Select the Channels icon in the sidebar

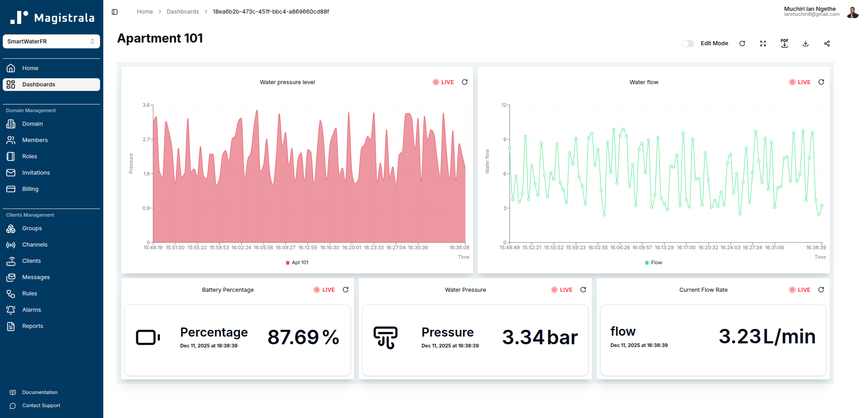(10, 245)
